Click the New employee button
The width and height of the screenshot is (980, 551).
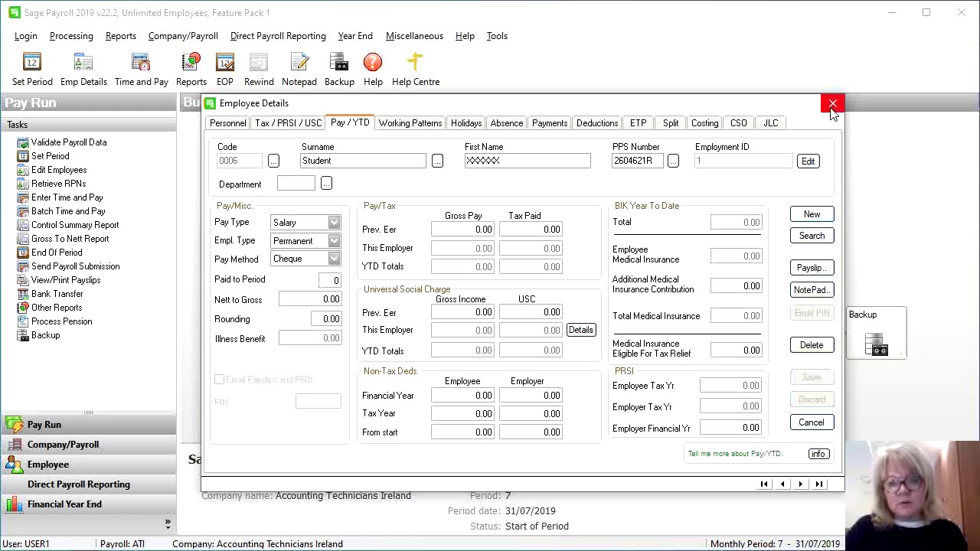(812, 214)
